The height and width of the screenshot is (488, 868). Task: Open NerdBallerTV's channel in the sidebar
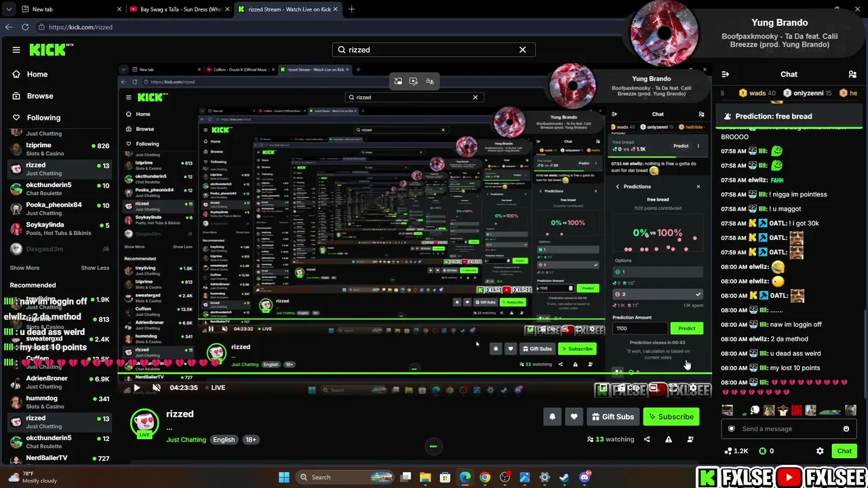pos(60,459)
